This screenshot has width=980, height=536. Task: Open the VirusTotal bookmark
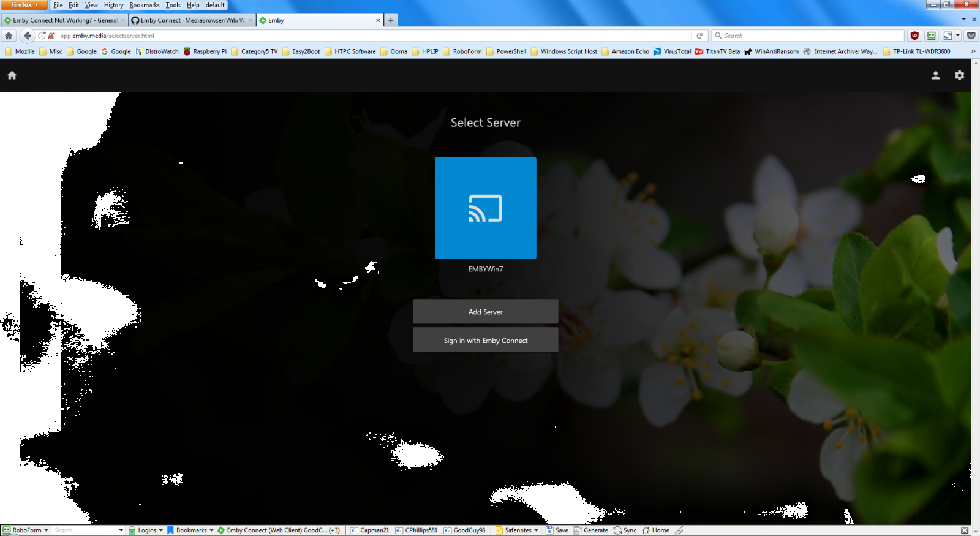pos(672,51)
